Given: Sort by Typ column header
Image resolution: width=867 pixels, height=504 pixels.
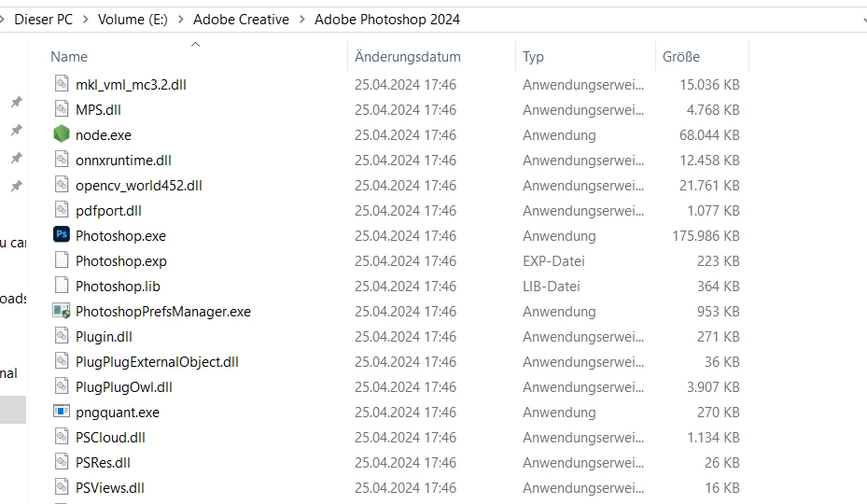Looking at the screenshot, I should pyautogui.click(x=533, y=57).
